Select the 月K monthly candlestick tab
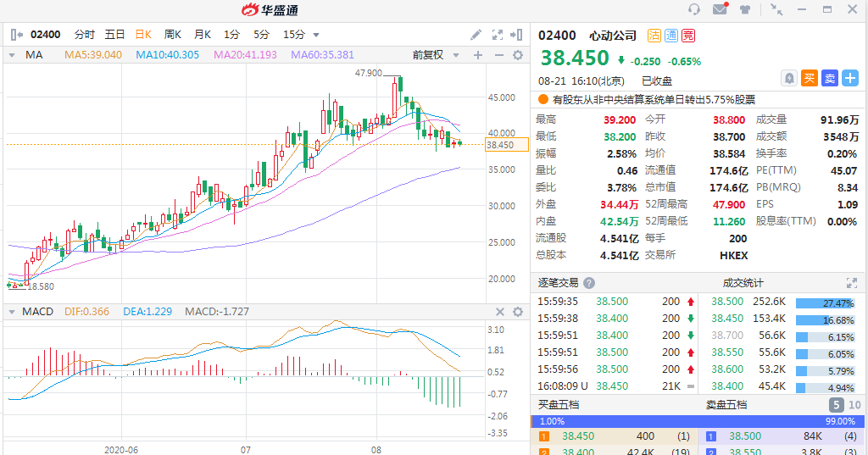 coord(203,35)
